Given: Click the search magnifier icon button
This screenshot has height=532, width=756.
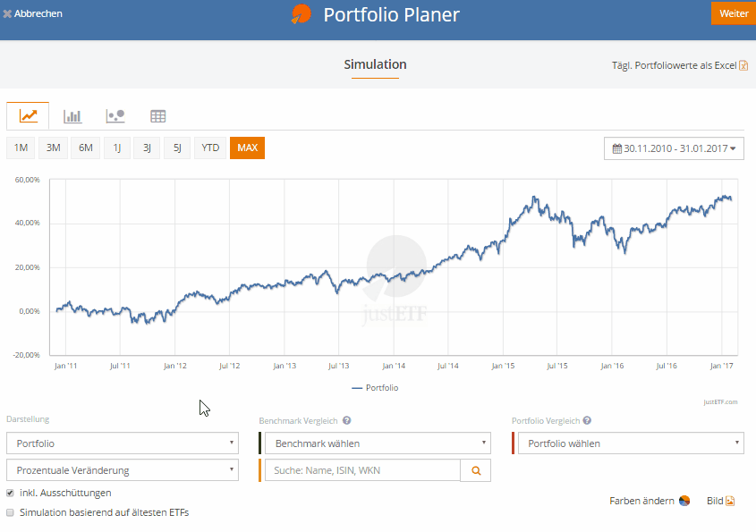Looking at the screenshot, I should tap(475, 469).
